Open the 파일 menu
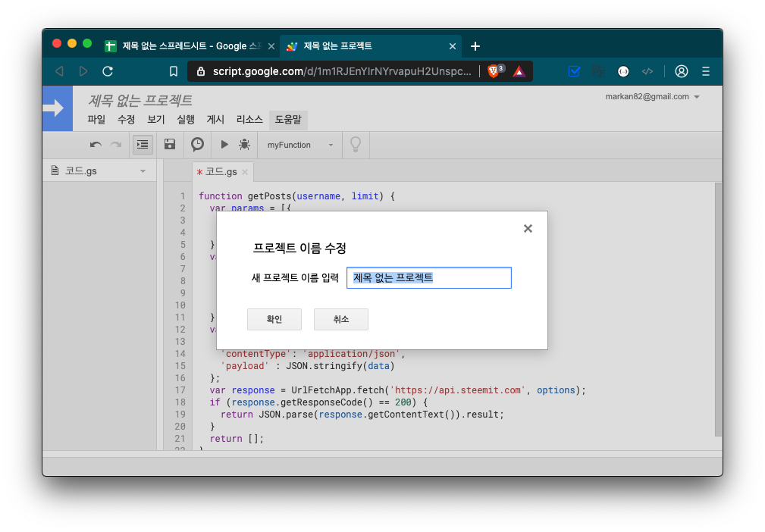 click(x=96, y=120)
